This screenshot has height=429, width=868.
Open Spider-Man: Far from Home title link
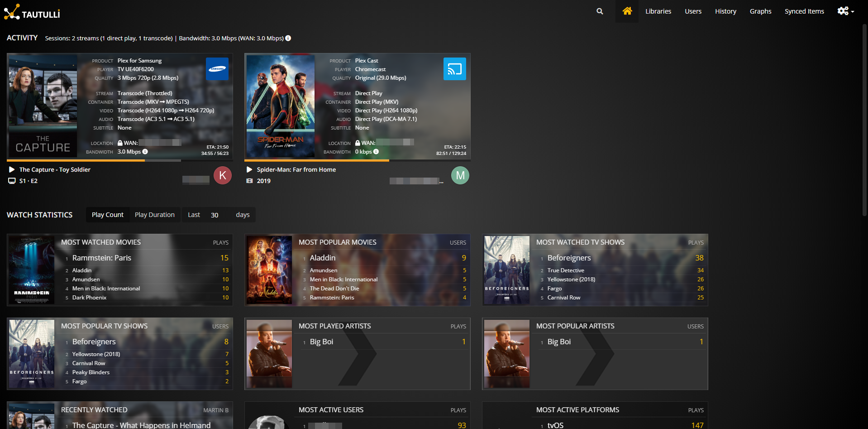[296, 169]
